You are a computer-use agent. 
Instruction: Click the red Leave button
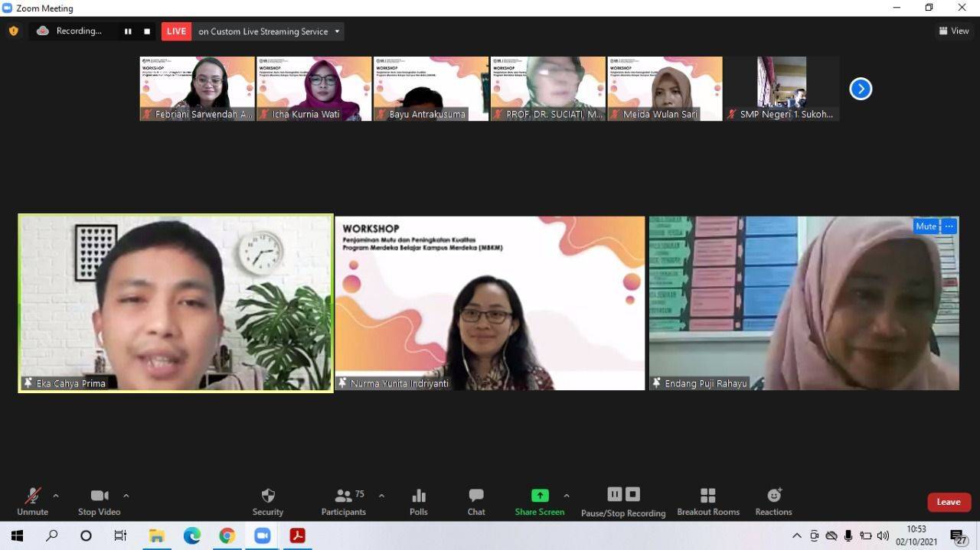(949, 502)
